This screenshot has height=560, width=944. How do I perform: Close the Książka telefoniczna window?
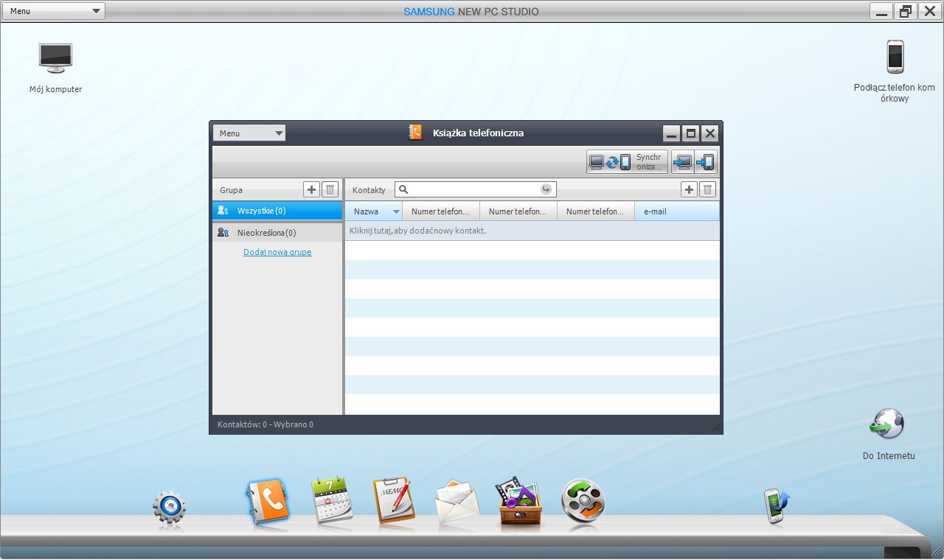[x=709, y=133]
